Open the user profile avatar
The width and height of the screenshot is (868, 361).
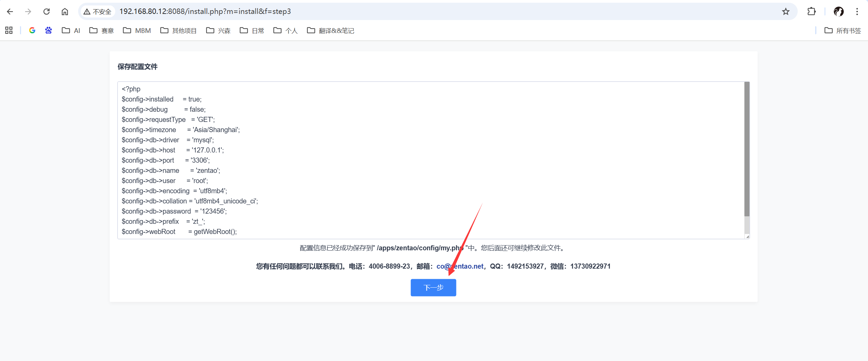click(838, 12)
